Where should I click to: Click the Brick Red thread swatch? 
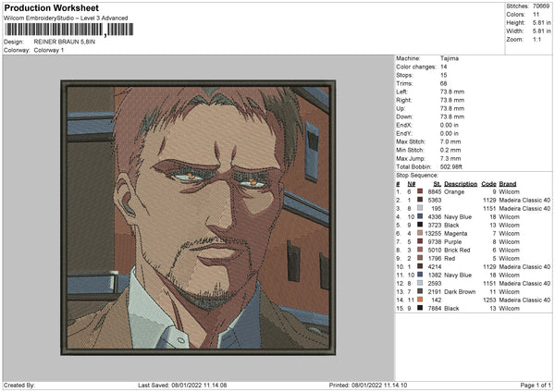tap(420, 251)
